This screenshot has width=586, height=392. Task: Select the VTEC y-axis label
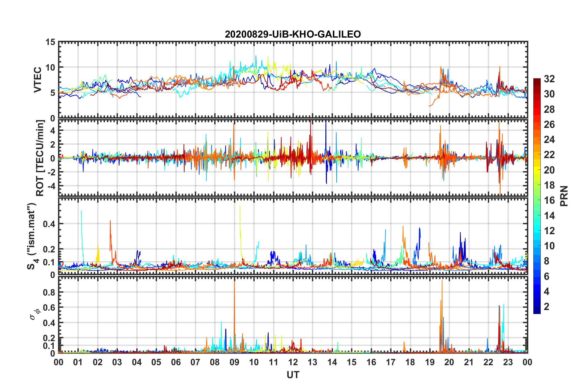[38, 80]
